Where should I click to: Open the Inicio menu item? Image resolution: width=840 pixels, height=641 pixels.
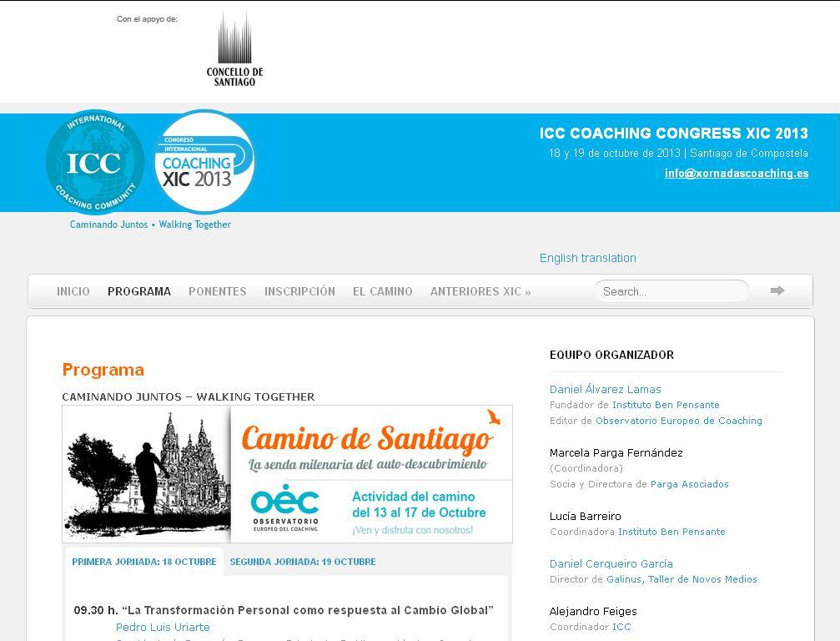[73, 291]
